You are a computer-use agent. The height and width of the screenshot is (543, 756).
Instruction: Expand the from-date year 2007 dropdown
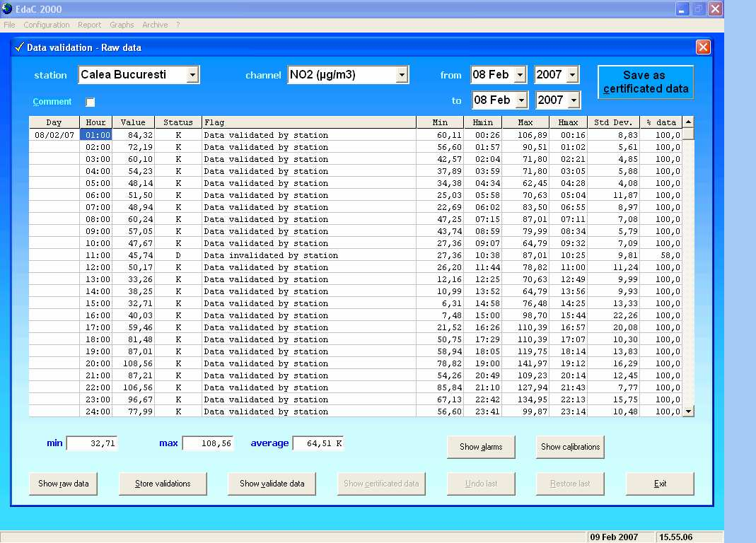pyautogui.click(x=572, y=75)
